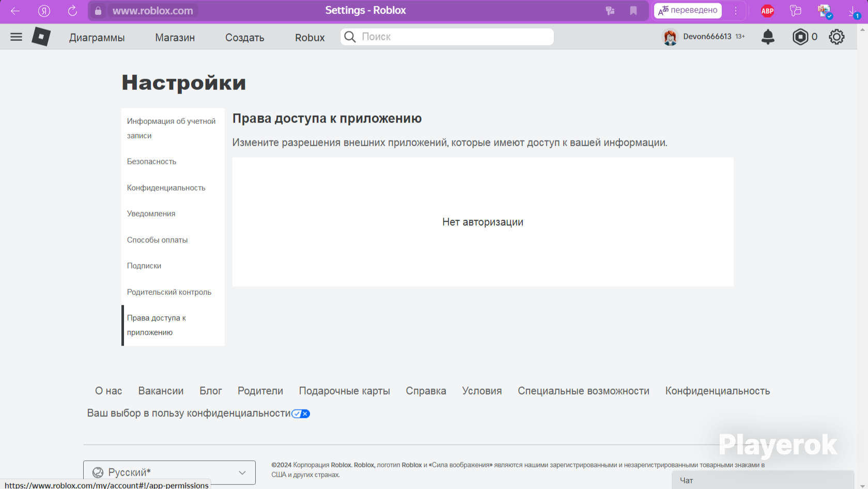Open the Robux navigation item

pos(310,37)
